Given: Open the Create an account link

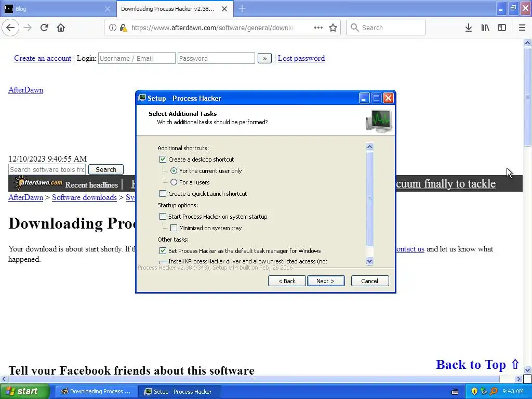Looking at the screenshot, I should [x=43, y=58].
